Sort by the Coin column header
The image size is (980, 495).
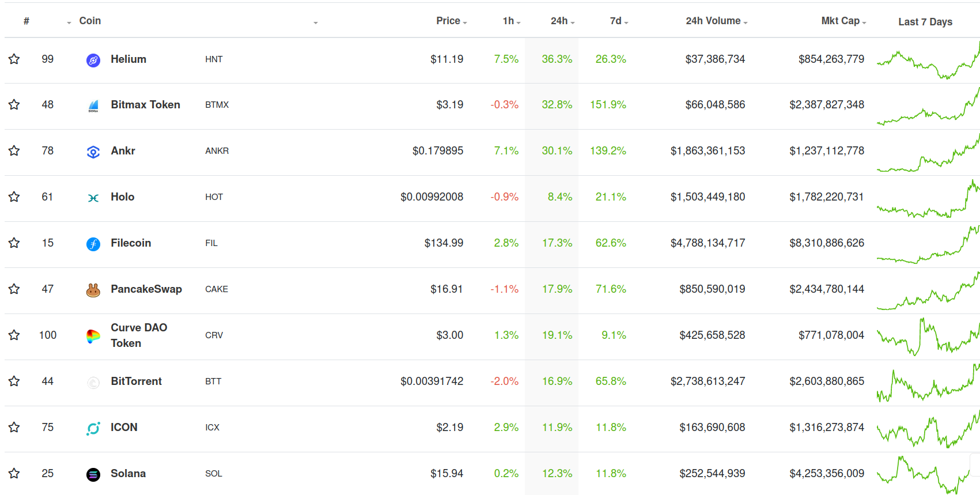pos(90,21)
